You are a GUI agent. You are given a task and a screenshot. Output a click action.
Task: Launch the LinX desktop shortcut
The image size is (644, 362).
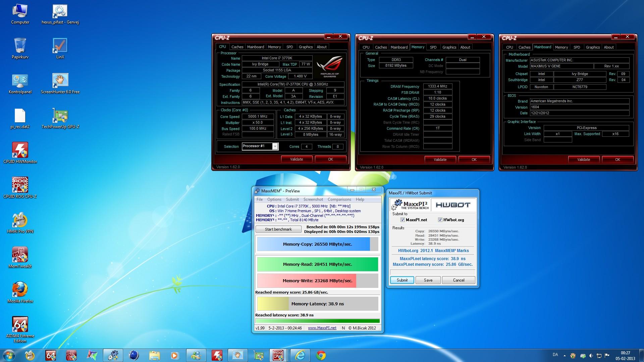coord(60,49)
